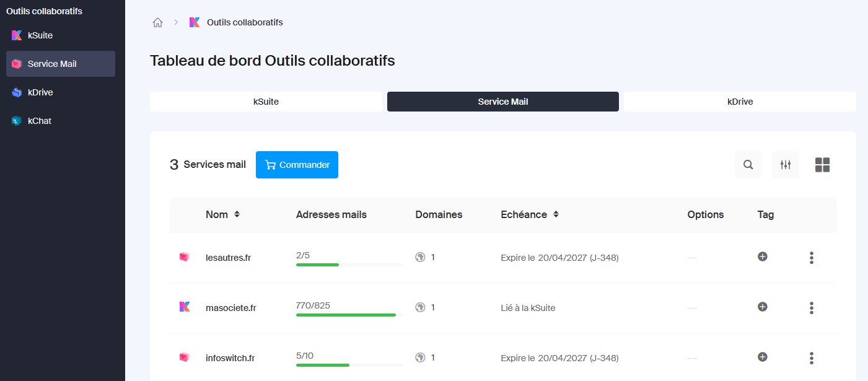Click the kSuite logo icon in sidebar
The height and width of the screenshot is (381, 868).
17,35
